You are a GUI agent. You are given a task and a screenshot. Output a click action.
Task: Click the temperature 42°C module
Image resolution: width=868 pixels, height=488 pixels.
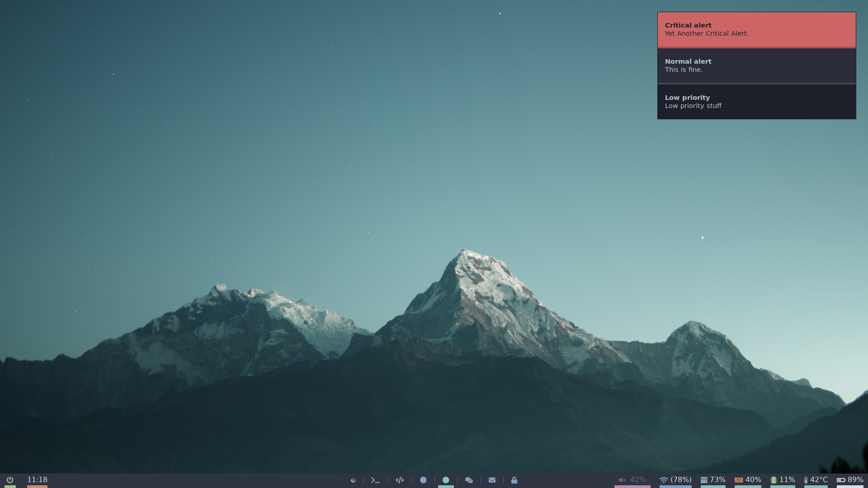tap(816, 480)
